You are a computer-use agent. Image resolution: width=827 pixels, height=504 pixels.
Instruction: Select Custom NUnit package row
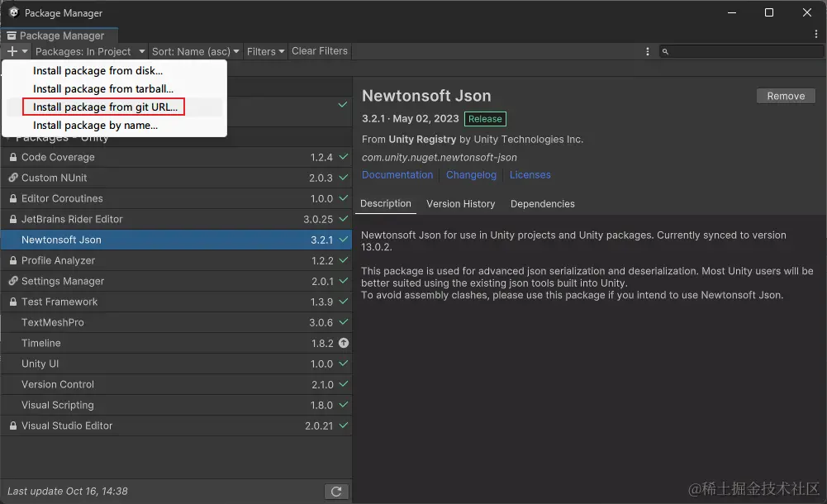(x=176, y=178)
